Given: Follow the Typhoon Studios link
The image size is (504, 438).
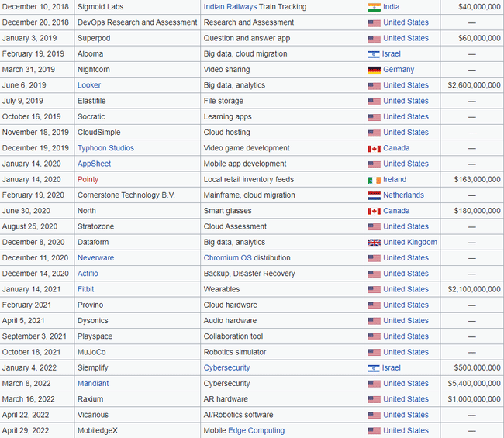Looking at the screenshot, I should (105, 148).
